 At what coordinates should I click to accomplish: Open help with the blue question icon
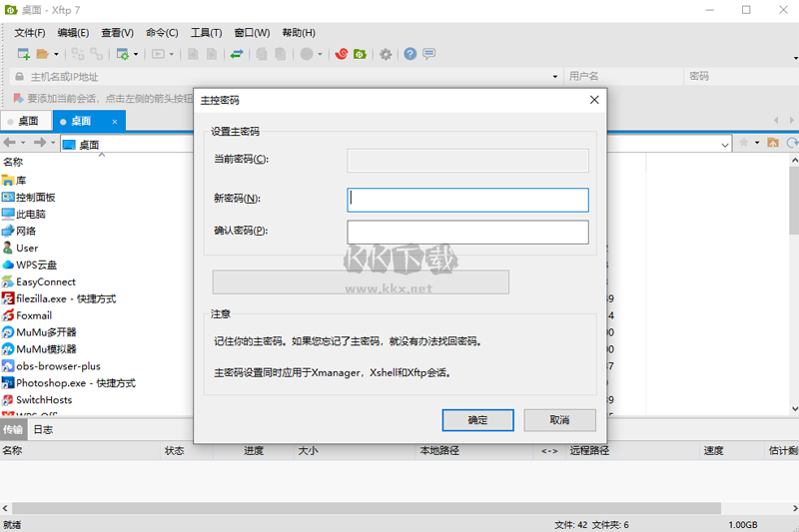410,54
